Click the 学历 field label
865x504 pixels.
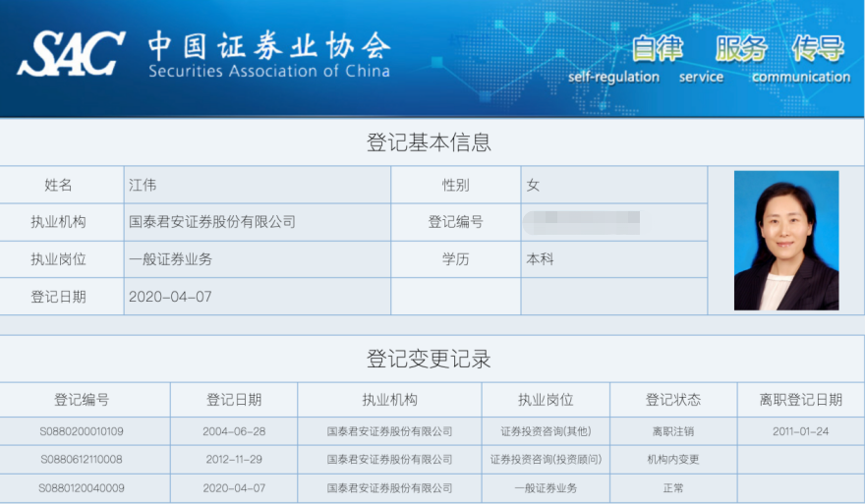tap(456, 259)
